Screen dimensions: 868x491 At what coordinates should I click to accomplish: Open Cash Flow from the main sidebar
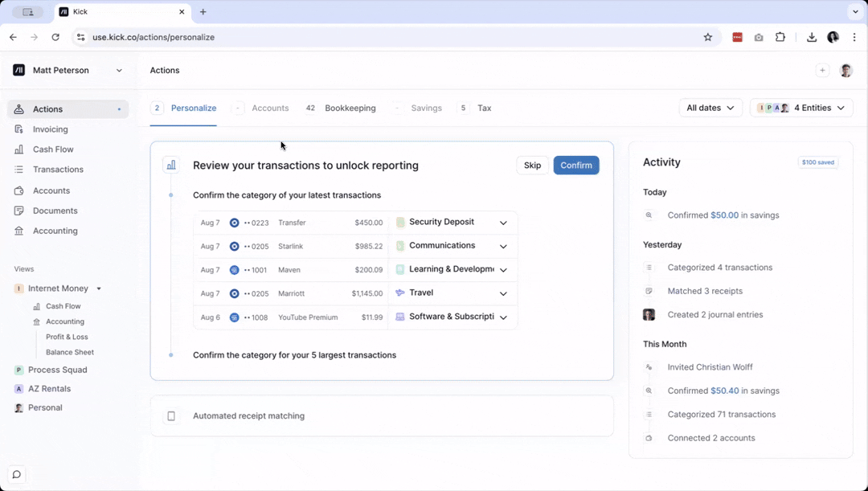click(53, 149)
